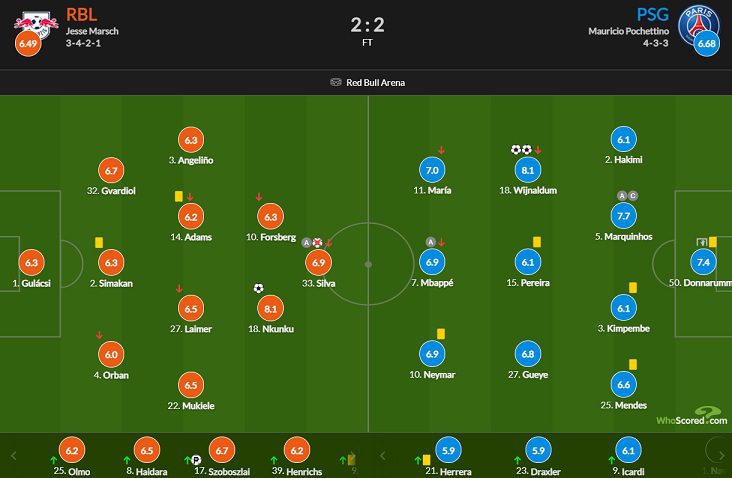The width and height of the screenshot is (732, 478).
Task: Click the missed penalty icon above Silva
Action: [317, 243]
